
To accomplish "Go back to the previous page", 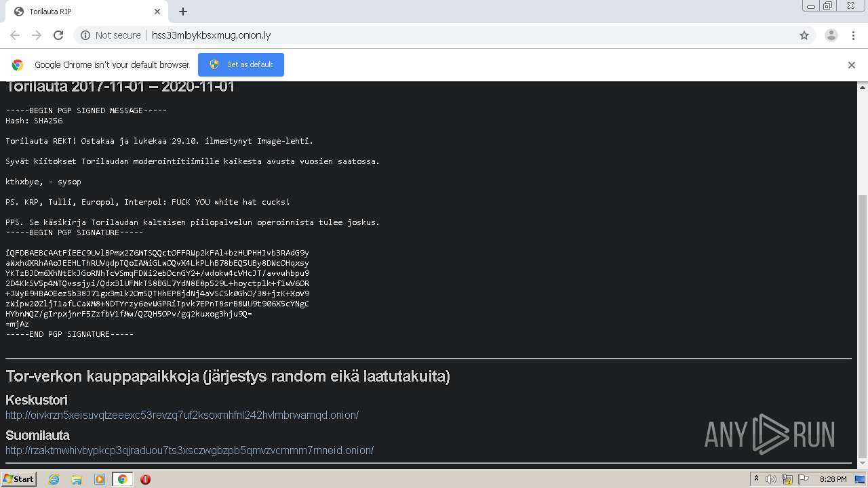I will (15, 35).
